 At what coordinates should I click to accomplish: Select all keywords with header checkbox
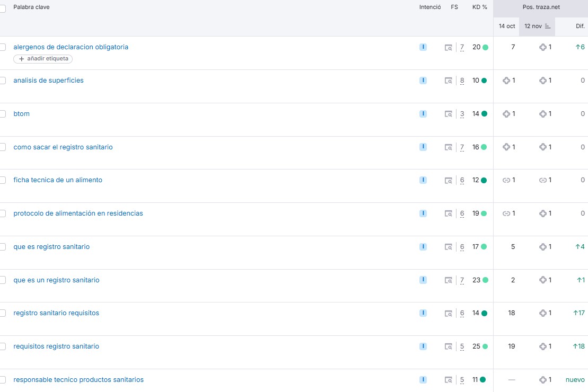[3, 8]
